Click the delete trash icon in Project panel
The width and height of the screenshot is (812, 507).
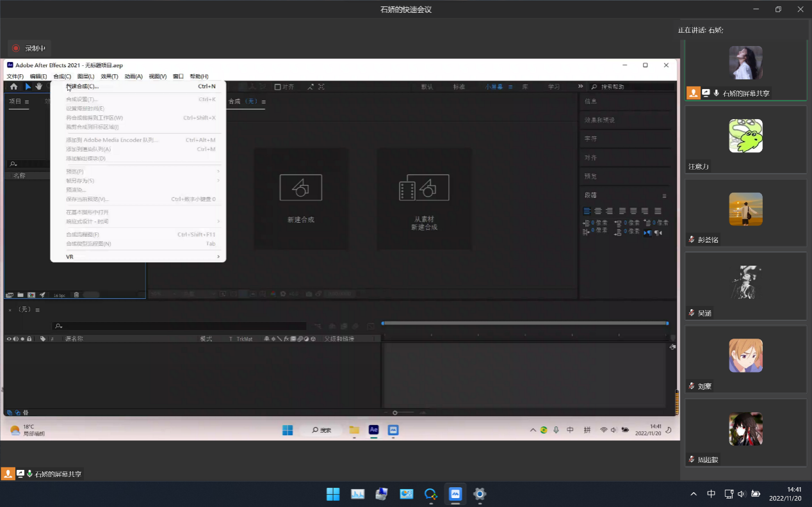point(76,295)
